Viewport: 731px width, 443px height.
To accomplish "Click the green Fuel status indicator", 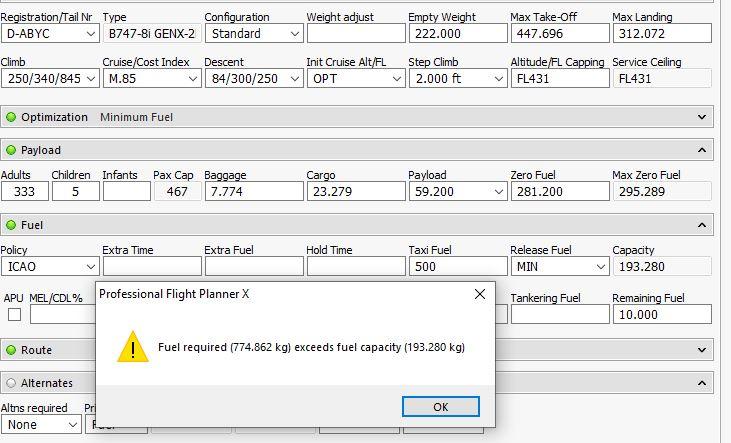I will [11, 226].
